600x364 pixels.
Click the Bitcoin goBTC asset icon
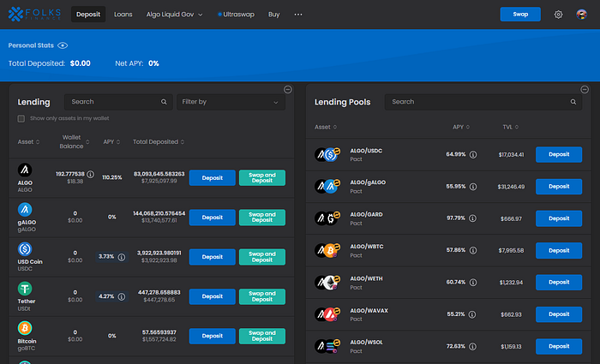(x=25, y=328)
